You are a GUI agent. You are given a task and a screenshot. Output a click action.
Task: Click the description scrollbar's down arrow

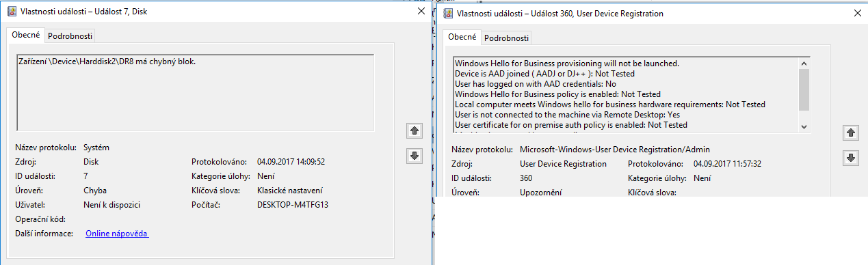804,126
